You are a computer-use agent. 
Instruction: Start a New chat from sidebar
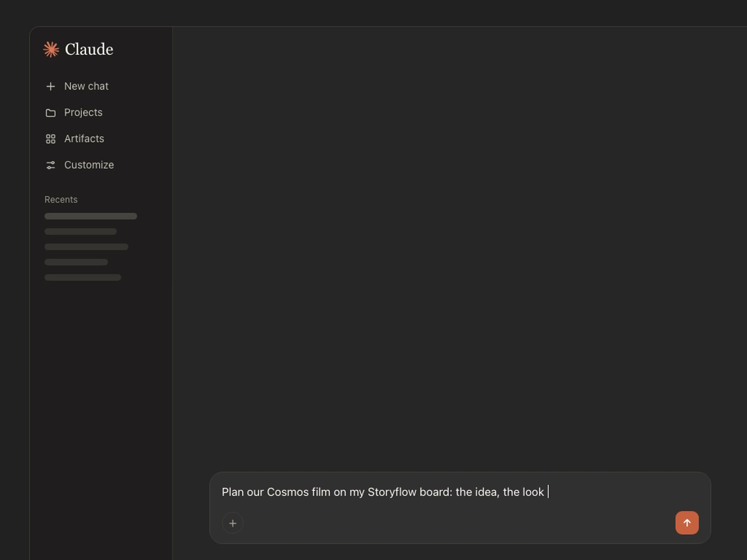(x=86, y=86)
